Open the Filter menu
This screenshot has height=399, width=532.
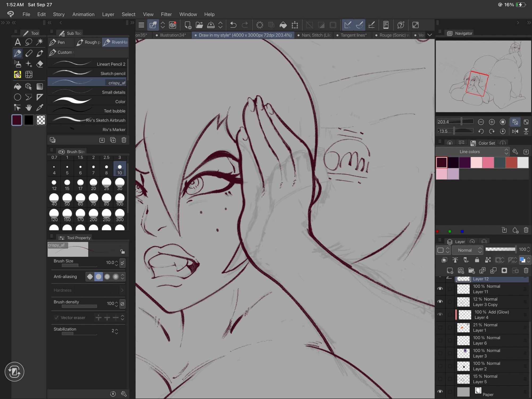point(166,14)
